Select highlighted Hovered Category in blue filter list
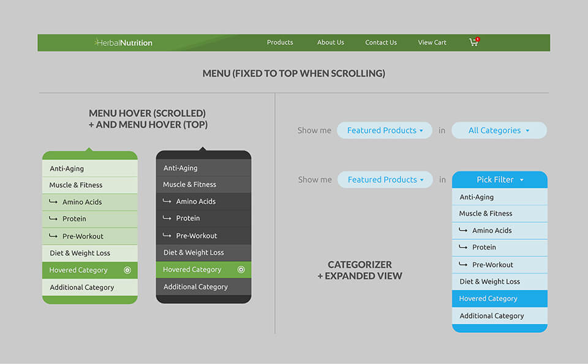 point(488,299)
